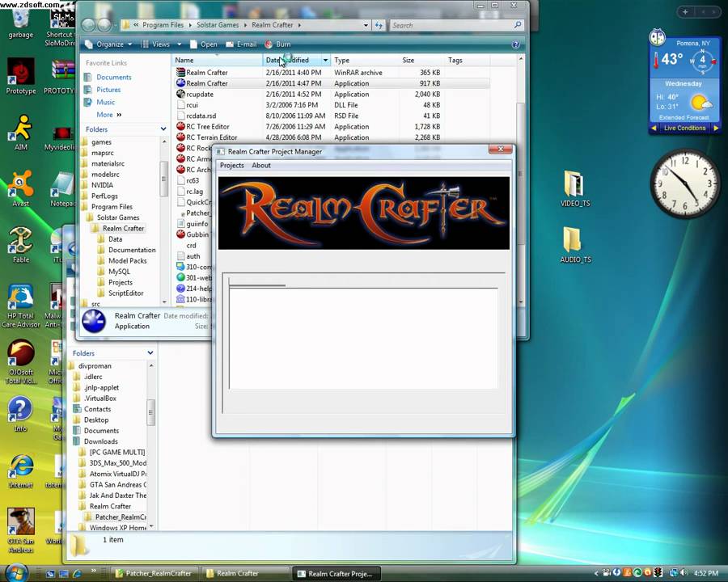Click Solstar Games in address breadcrumb
The width and height of the screenshot is (728, 582).
218,25
